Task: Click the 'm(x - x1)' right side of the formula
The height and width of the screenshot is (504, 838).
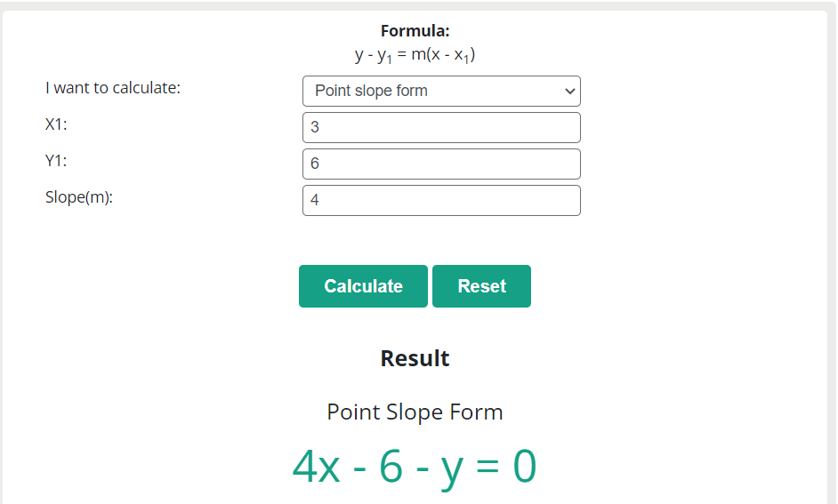Action: coord(443,55)
